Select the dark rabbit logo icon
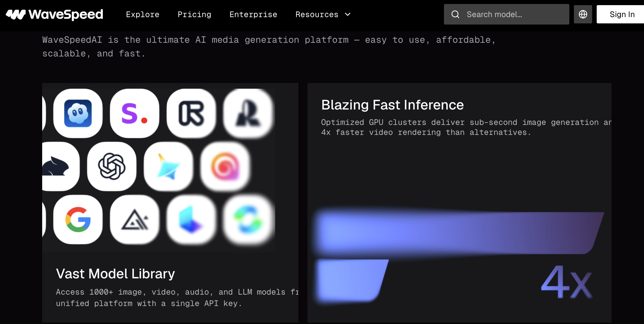644x324 pixels. [x=61, y=166]
